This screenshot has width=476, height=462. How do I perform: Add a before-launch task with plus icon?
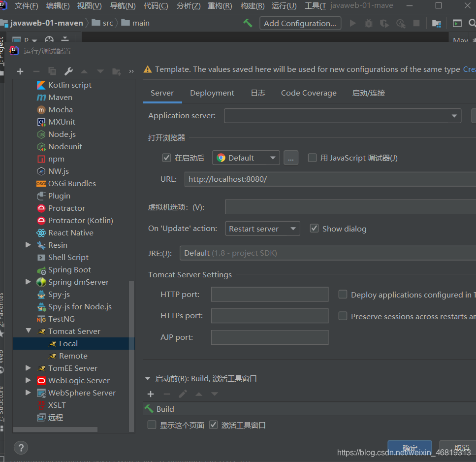point(151,394)
